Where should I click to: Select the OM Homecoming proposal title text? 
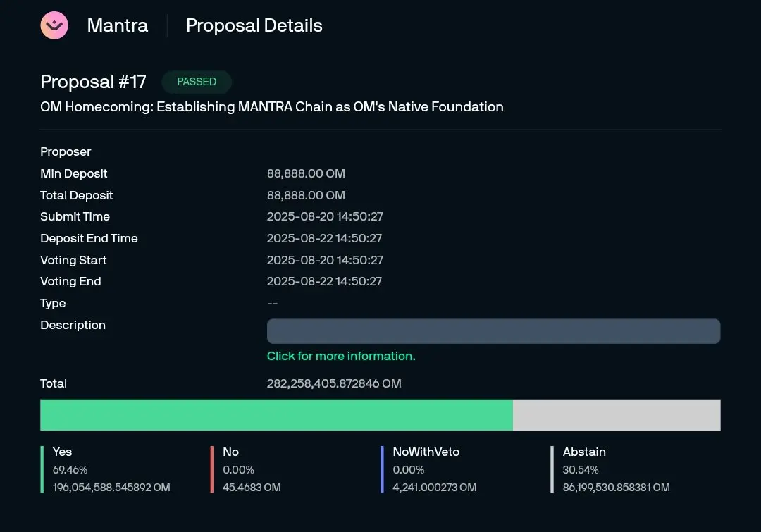point(272,107)
